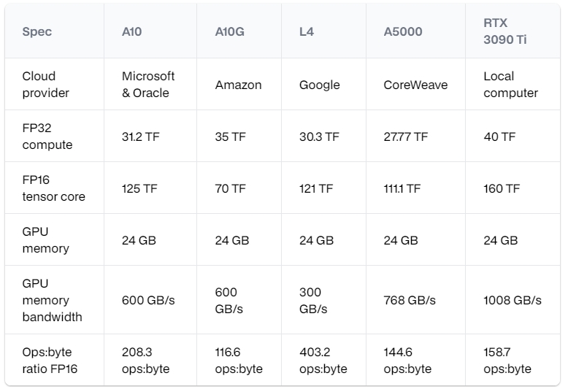This screenshot has height=392, width=568.
Task: Click the Ops:byte ratio FP16 label
Action: [50, 361]
